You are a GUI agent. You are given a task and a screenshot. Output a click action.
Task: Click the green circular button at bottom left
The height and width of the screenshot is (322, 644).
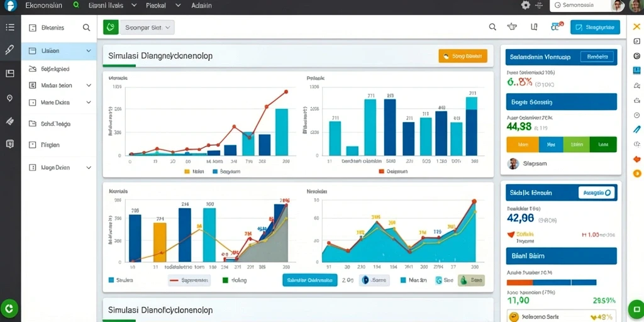click(x=9, y=308)
